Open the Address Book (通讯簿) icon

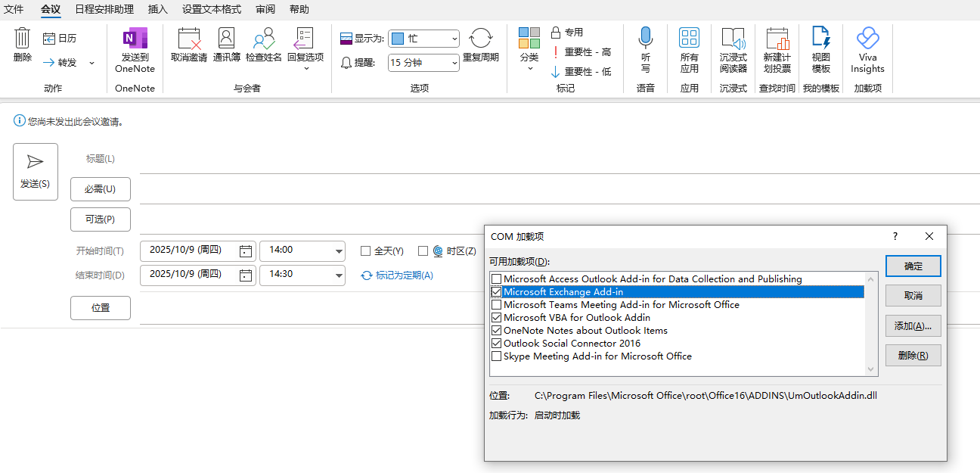pos(226,39)
